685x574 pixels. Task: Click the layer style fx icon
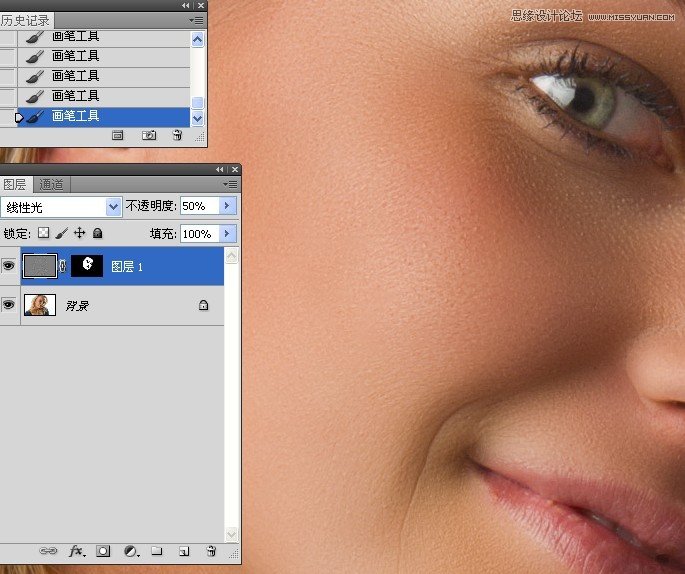76,551
